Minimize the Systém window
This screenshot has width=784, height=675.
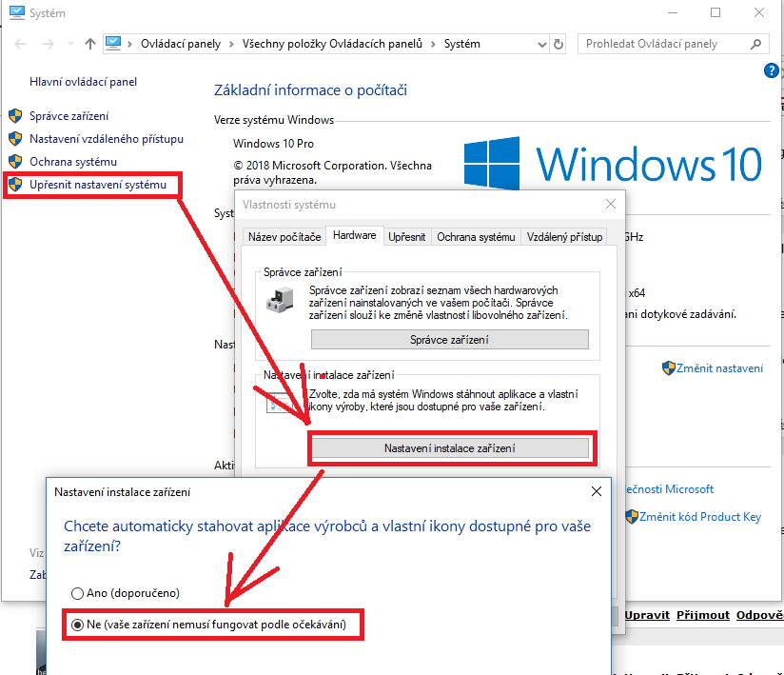pos(673,12)
